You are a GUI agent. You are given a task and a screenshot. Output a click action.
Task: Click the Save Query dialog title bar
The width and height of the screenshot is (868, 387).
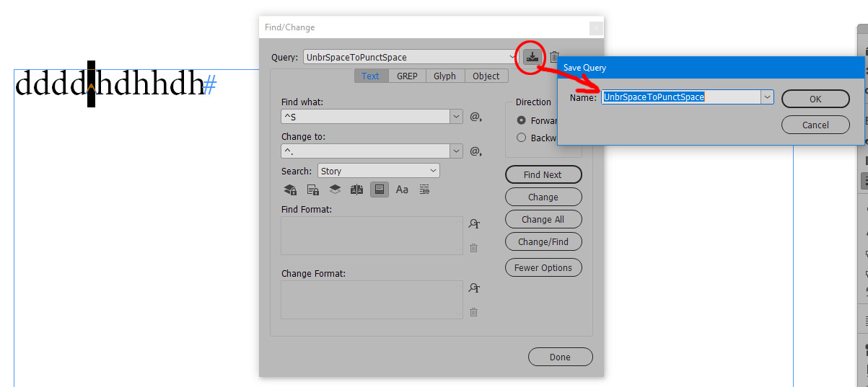[710, 67]
